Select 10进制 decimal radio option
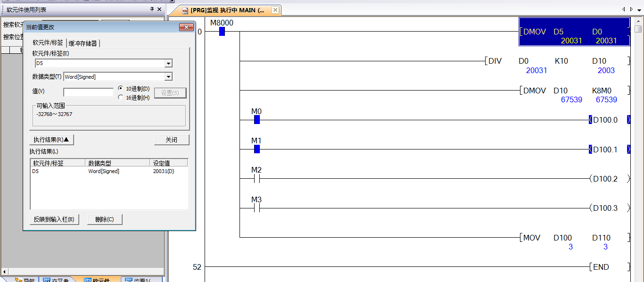Viewport: 644px width, 282px height. tap(121, 89)
